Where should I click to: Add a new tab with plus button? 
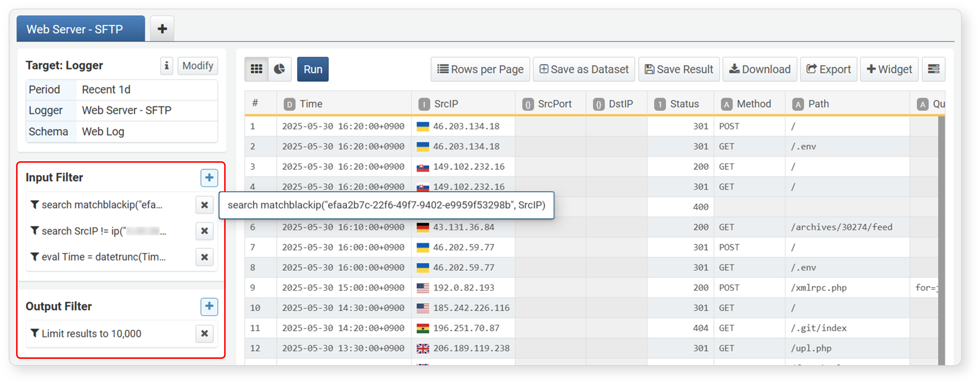pyautogui.click(x=162, y=29)
